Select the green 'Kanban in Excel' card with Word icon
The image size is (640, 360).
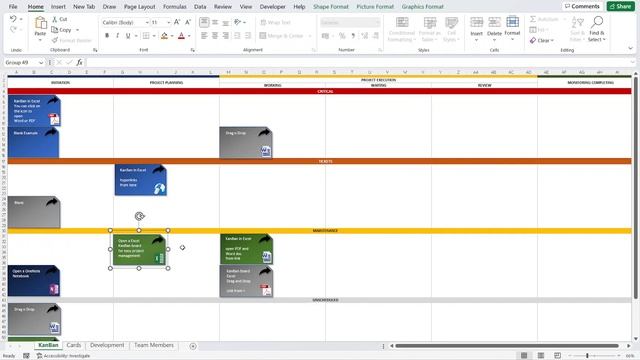pos(247,249)
